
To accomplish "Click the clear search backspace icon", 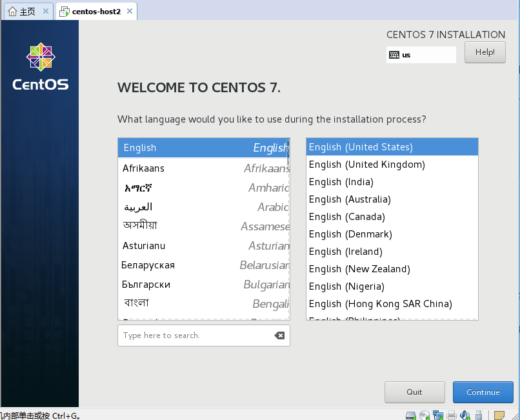I will [x=279, y=335].
